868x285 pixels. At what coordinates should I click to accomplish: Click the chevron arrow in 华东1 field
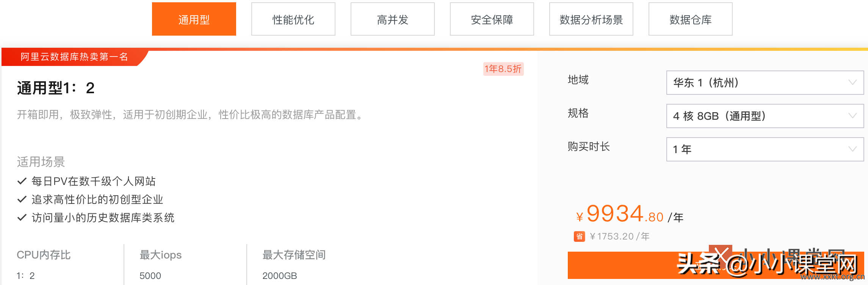click(852, 83)
